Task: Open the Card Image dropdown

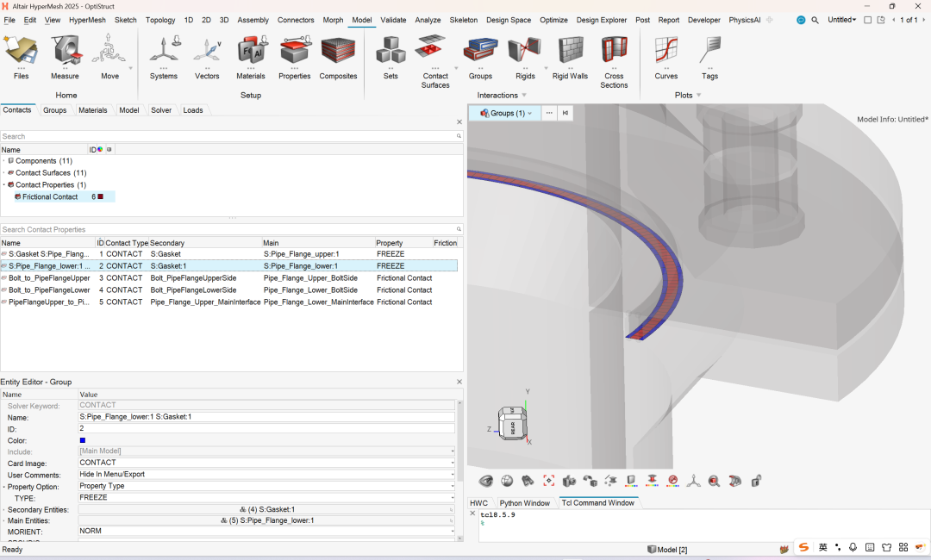Action: point(452,463)
